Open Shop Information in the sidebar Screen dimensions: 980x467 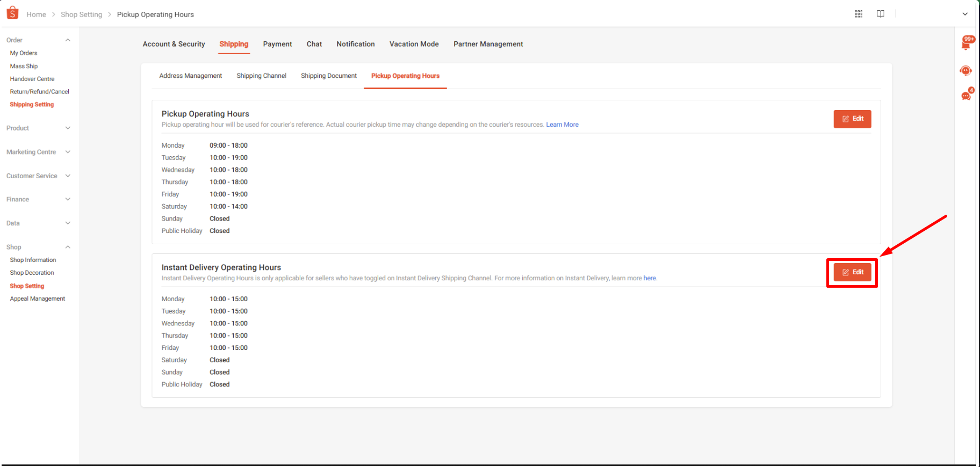tap(33, 260)
